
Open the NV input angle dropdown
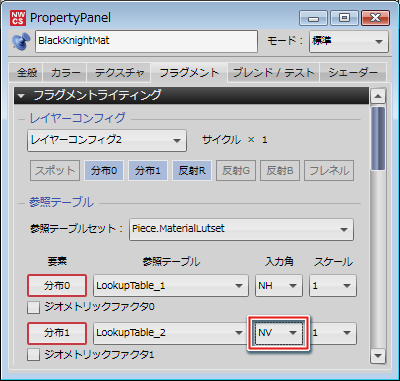(x=279, y=333)
